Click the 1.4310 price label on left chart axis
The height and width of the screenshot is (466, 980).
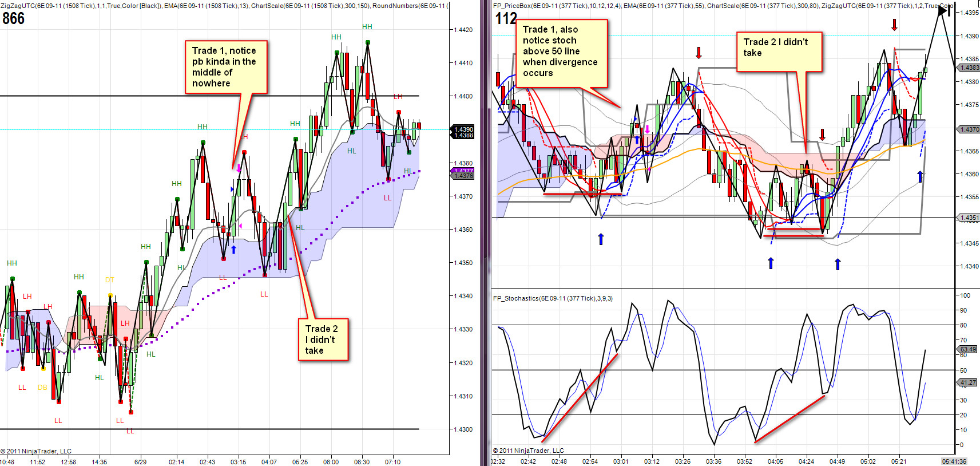click(x=463, y=396)
